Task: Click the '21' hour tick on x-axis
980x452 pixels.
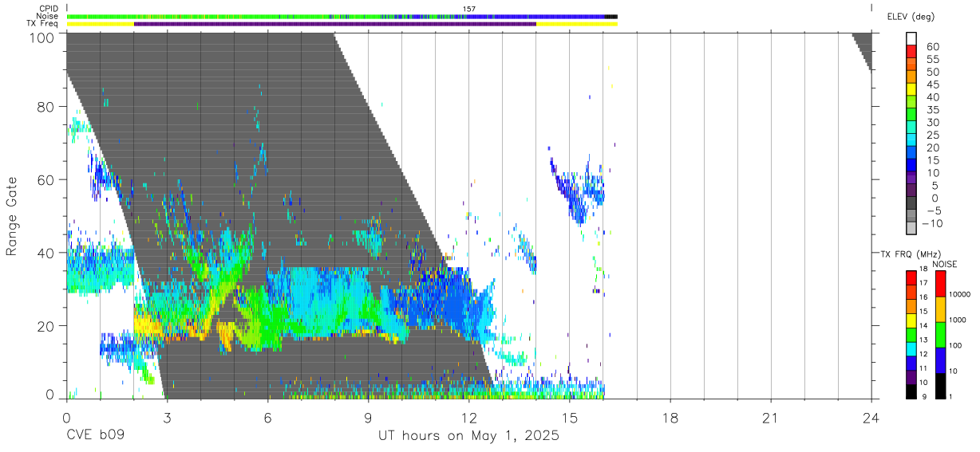Action: coord(770,417)
